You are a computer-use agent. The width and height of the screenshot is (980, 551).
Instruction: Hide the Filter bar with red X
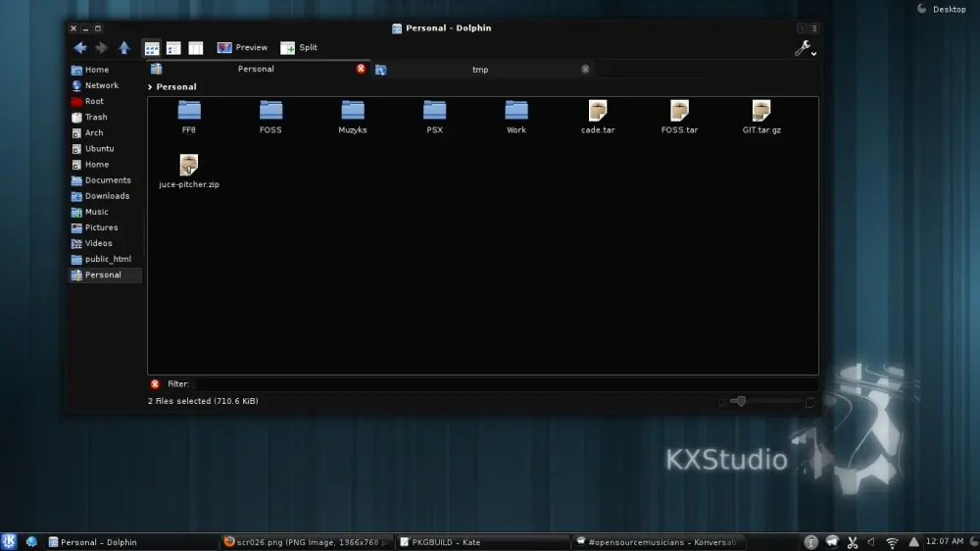point(155,384)
